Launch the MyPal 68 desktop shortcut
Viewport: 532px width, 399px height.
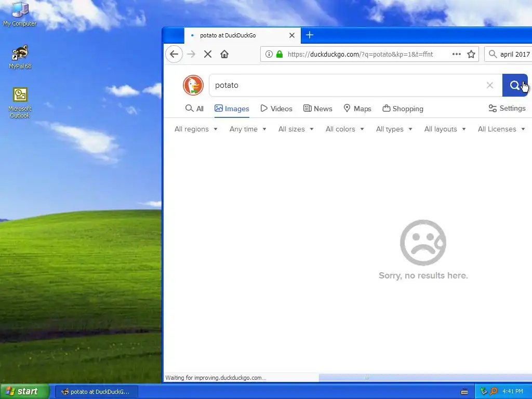tap(20, 57)
